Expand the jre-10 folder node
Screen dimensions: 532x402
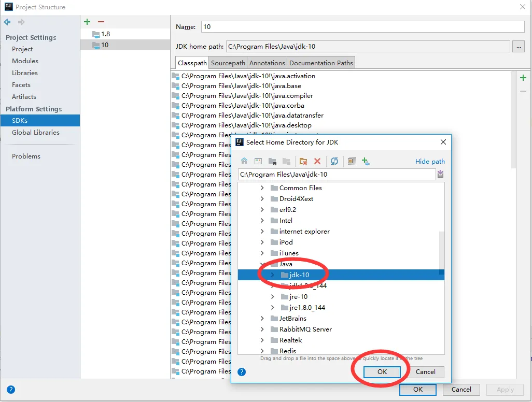[273, 297]
